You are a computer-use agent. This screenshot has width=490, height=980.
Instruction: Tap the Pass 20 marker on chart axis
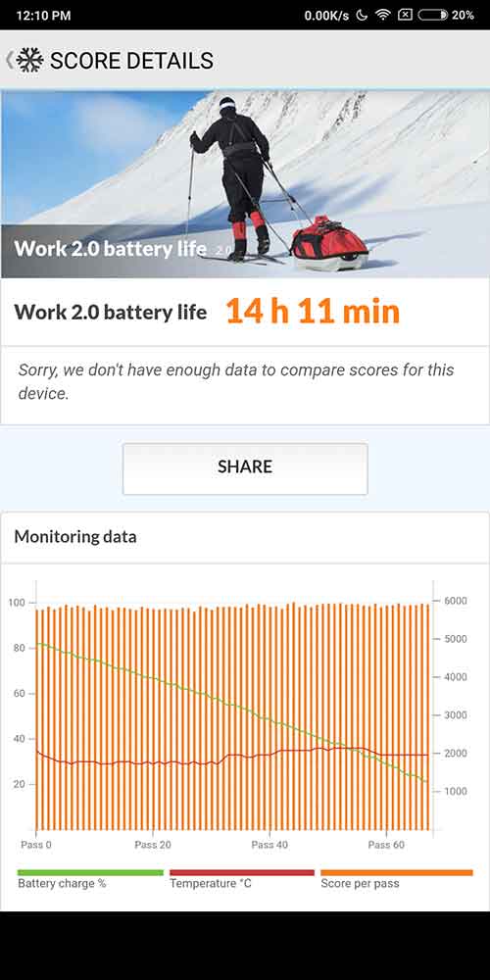(153, 845)
